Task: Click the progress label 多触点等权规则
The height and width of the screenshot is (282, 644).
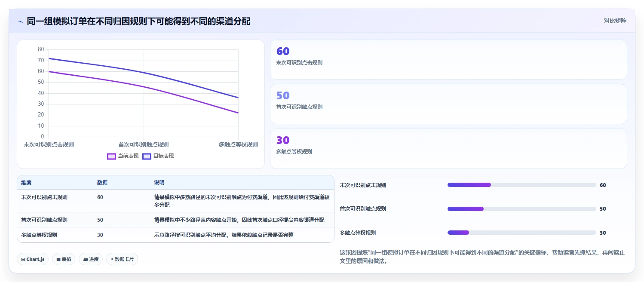Action: click(358, 233)
